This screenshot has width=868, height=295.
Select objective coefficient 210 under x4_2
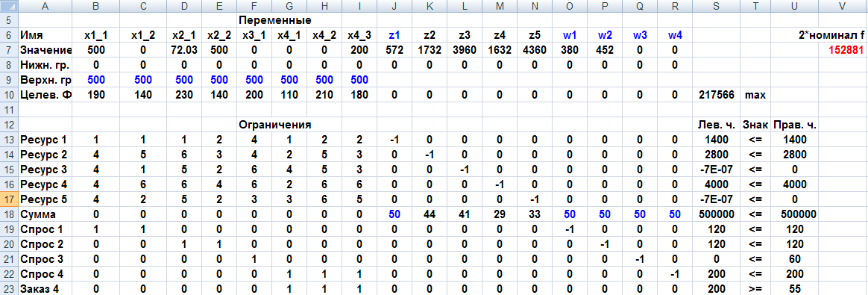pos(325,95)
